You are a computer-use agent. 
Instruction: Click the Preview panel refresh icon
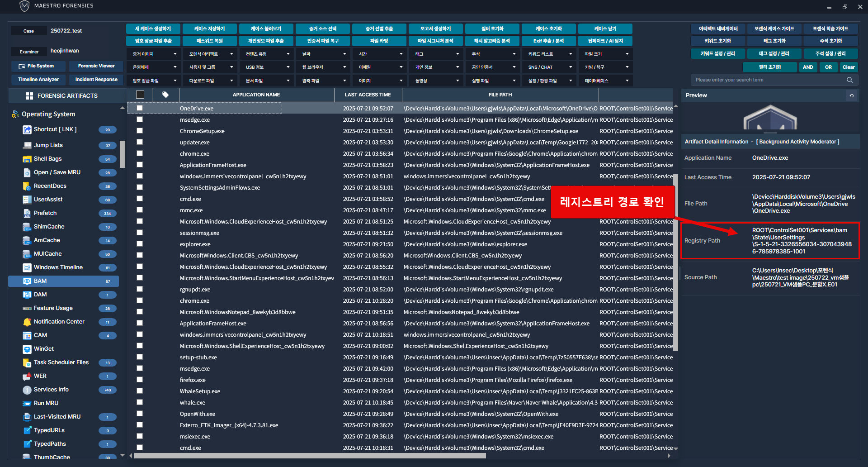852,95
